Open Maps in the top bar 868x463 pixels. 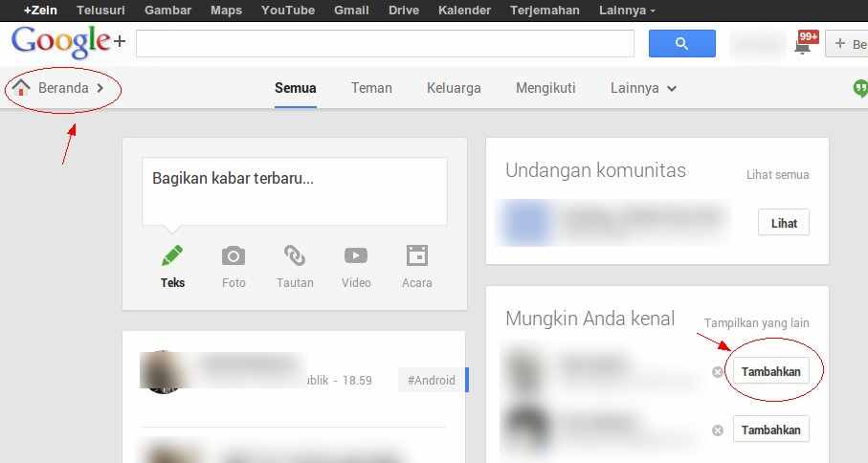(x=227, y=11)
